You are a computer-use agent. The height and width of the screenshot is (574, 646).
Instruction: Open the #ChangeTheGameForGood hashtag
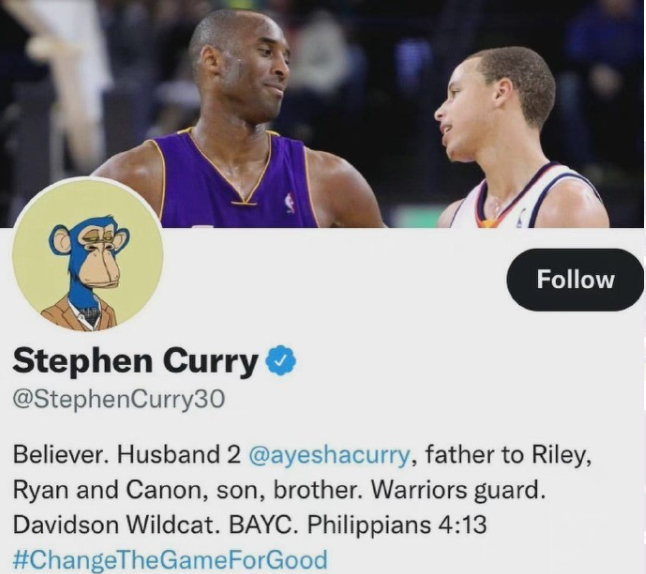(x=170, y=560)
